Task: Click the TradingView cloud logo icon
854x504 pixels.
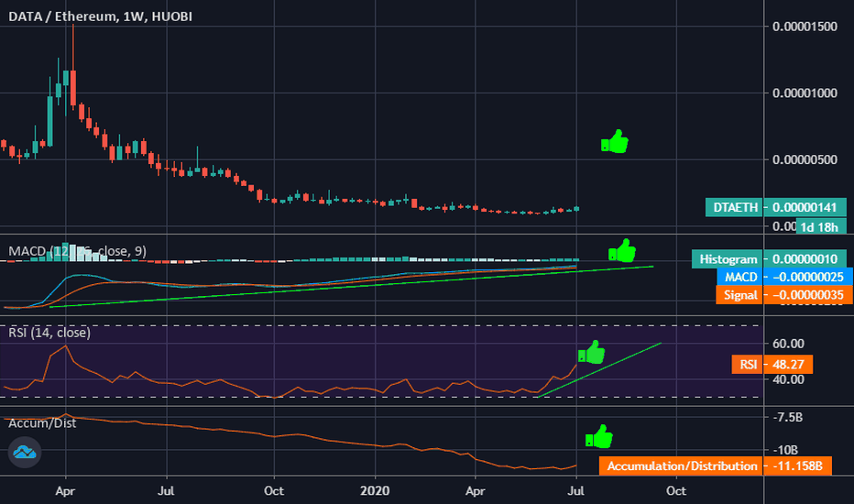Action: [x=25, y=453]
